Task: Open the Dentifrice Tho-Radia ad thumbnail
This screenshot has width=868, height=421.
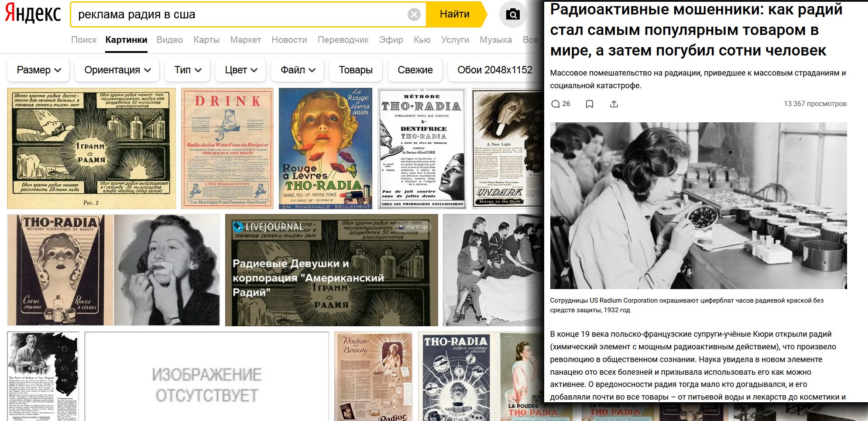Action: [422, 148]
